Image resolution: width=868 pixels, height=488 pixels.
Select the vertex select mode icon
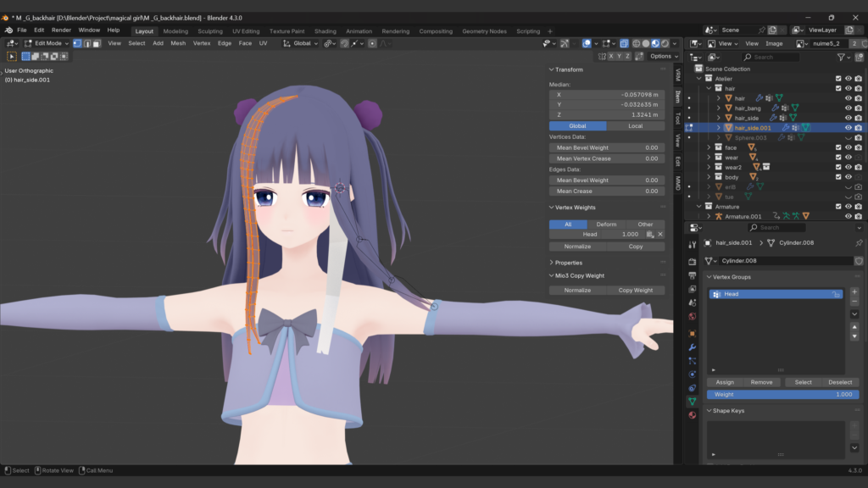(77, 43)
